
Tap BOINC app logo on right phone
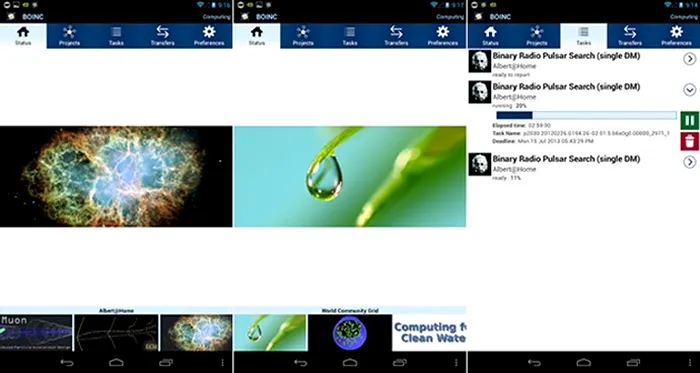479,17
